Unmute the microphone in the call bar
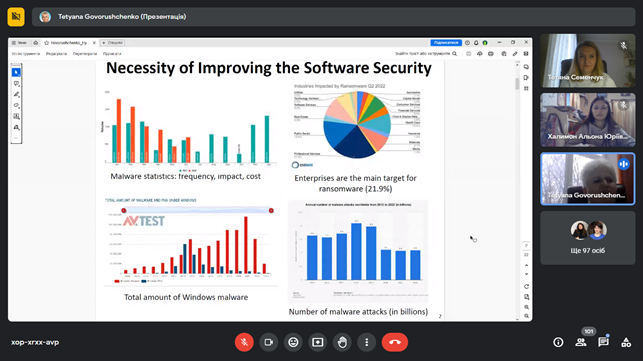The width and height of the screenshot is (643, 361). click(244, 342)
